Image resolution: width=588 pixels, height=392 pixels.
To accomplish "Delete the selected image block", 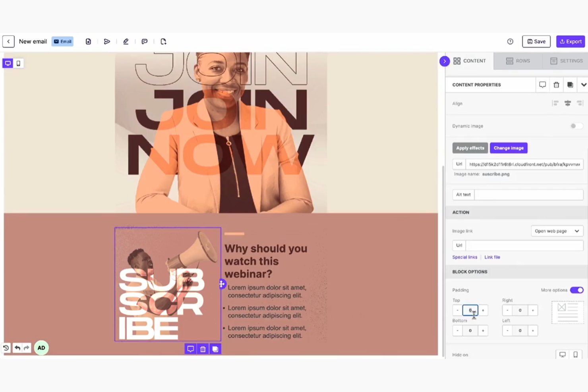I will [x=203, y=348].
